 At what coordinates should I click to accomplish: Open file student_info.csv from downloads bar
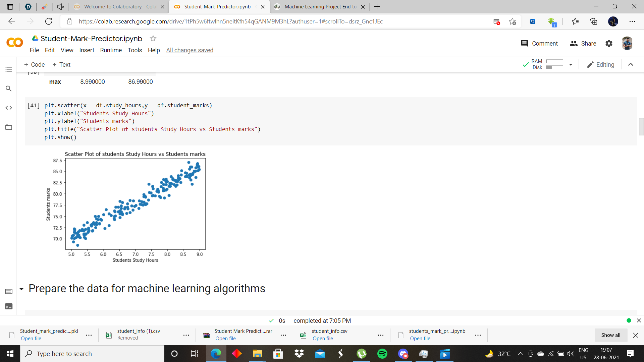click(x=323, y=339)
